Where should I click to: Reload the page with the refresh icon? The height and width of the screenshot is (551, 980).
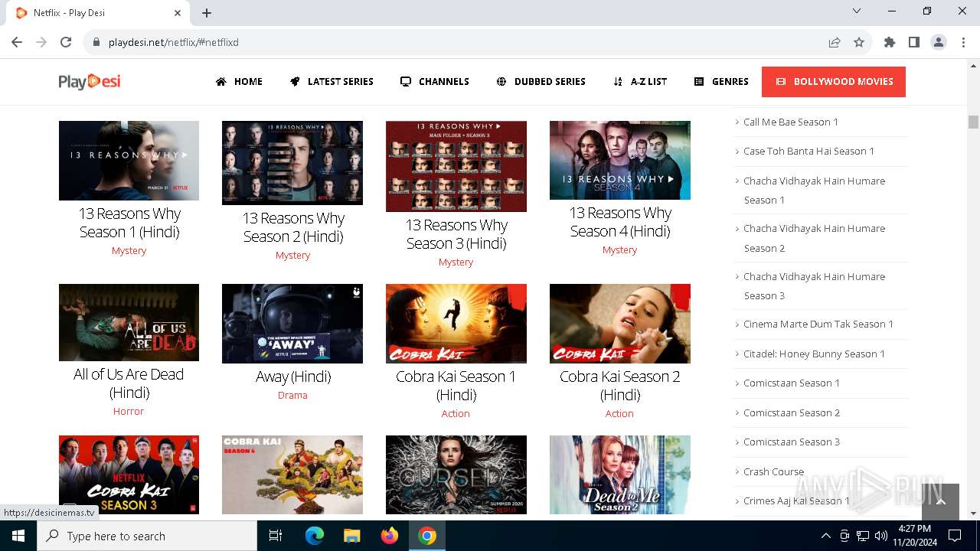tap(66, 42)
